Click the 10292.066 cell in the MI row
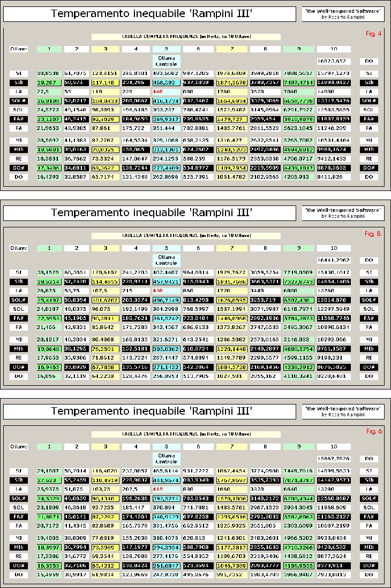The height and width of the screenshot is (588, 391). click(x=334, y=339)
